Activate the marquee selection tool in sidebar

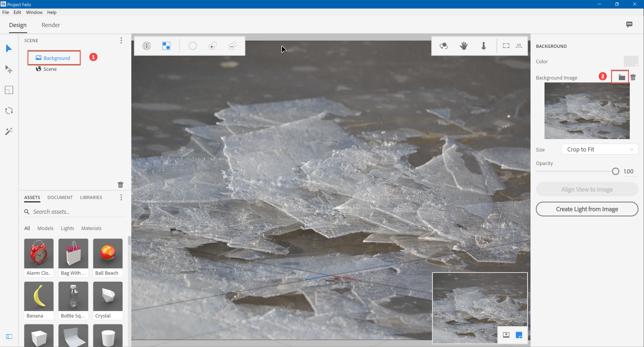(9, 90)
